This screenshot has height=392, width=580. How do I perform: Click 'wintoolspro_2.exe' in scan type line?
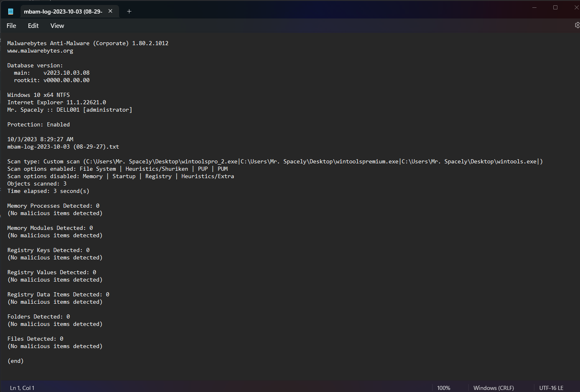(x=209, y=162)
